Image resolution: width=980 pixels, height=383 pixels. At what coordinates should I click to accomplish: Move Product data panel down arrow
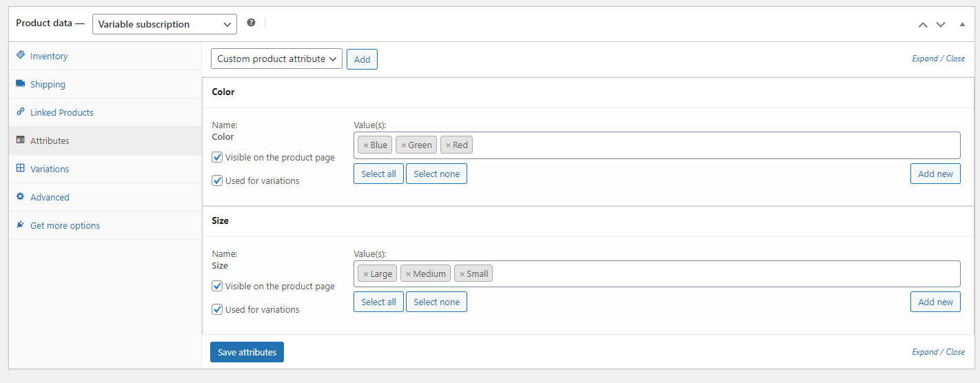click(941, 24)
